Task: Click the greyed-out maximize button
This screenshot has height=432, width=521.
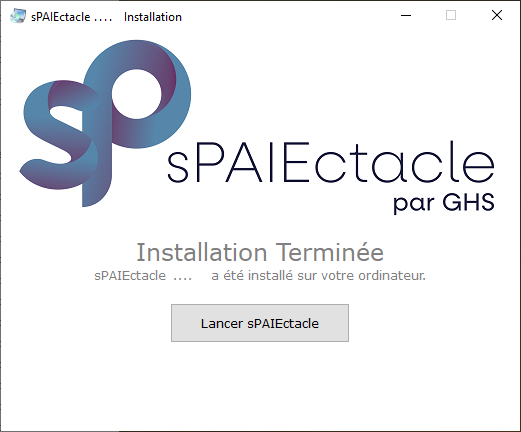Action: (451, 15)
